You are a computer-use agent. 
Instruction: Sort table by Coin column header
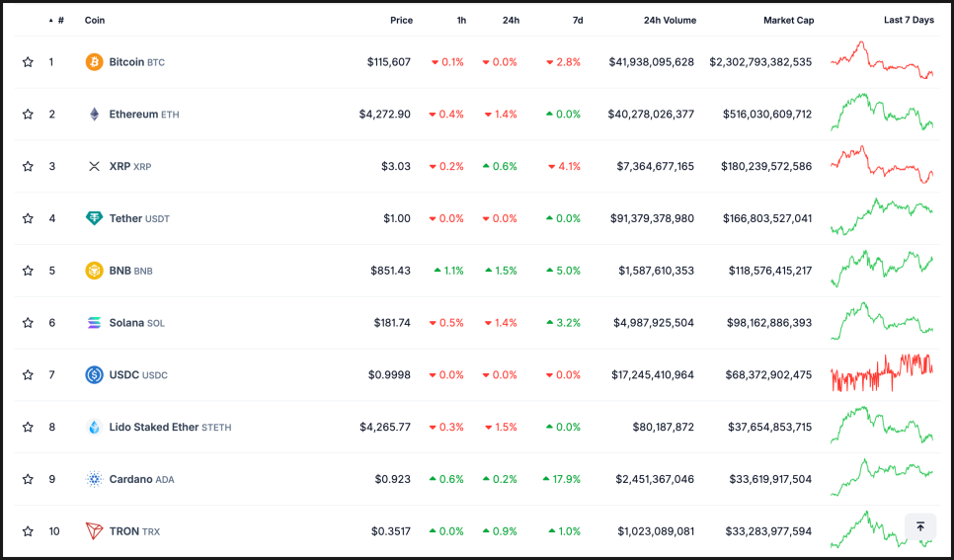coord(95,20)
